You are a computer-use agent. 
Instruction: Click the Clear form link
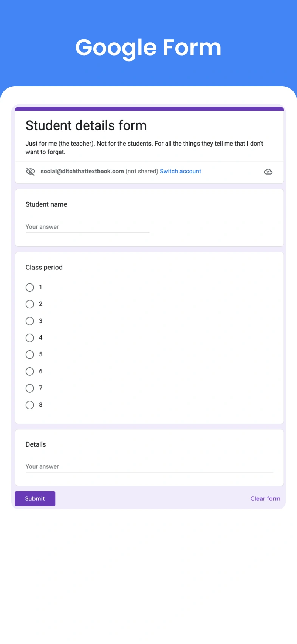tap(265, 499)
